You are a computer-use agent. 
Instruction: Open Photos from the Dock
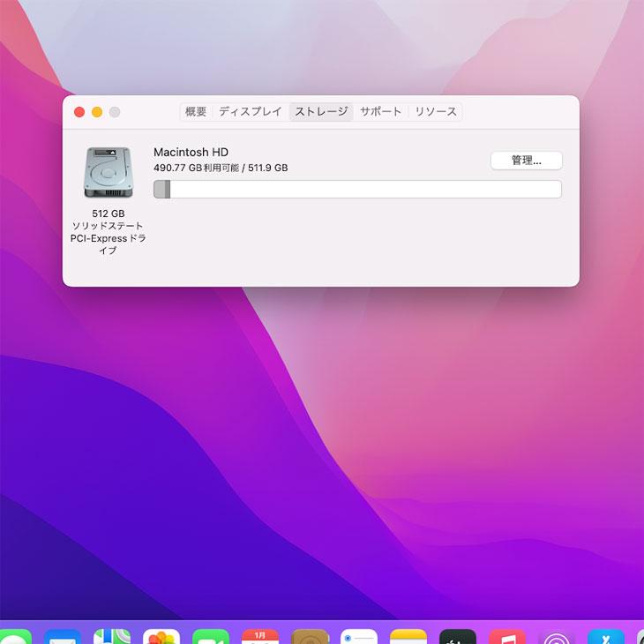pyautogui.click(x=161, y=636)
